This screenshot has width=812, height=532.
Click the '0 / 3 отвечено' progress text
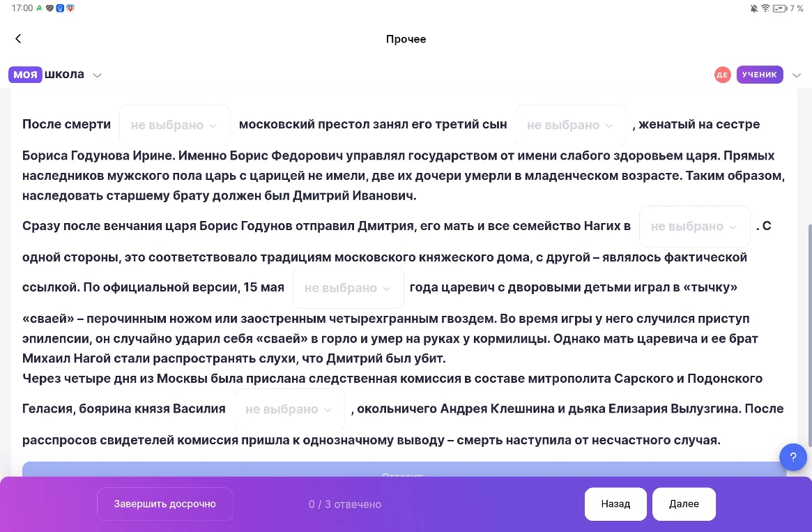tap(345, 505)
